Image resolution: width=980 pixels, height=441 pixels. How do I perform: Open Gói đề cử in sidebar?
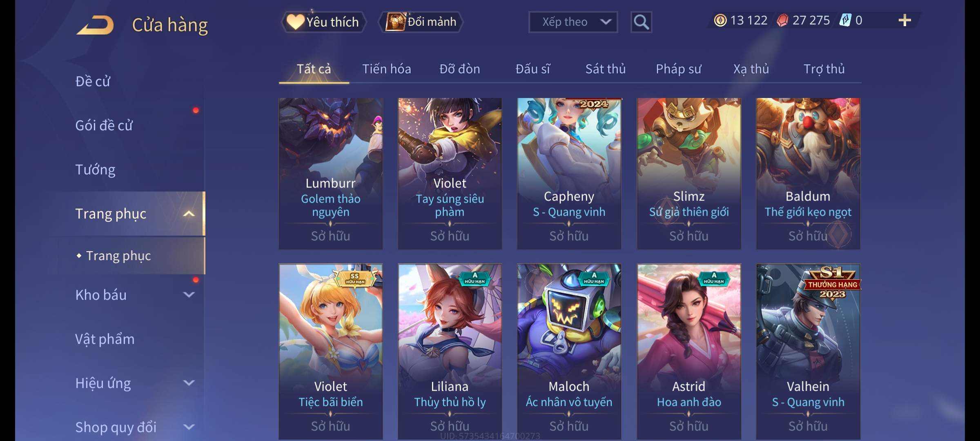click(104, 125)
